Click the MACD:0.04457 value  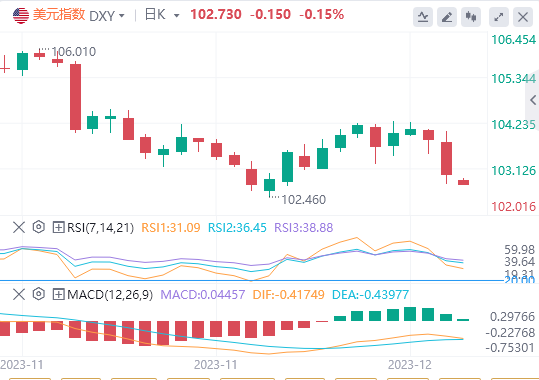(x=203, y=295)
